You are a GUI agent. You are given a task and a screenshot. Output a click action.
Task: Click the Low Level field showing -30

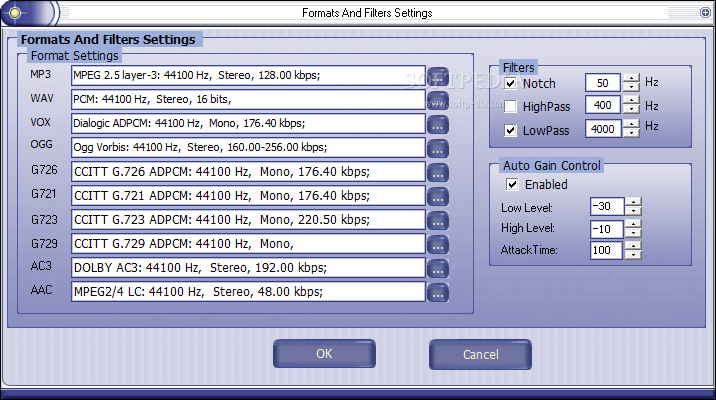pyautogui.click(x=607, y=206)
